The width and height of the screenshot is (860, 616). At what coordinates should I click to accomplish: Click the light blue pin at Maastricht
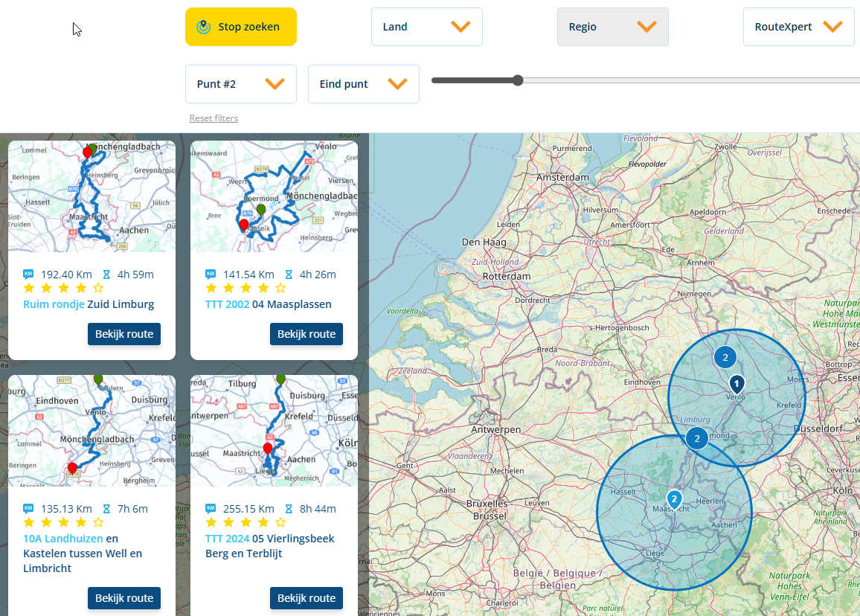[x=674, y=499]
